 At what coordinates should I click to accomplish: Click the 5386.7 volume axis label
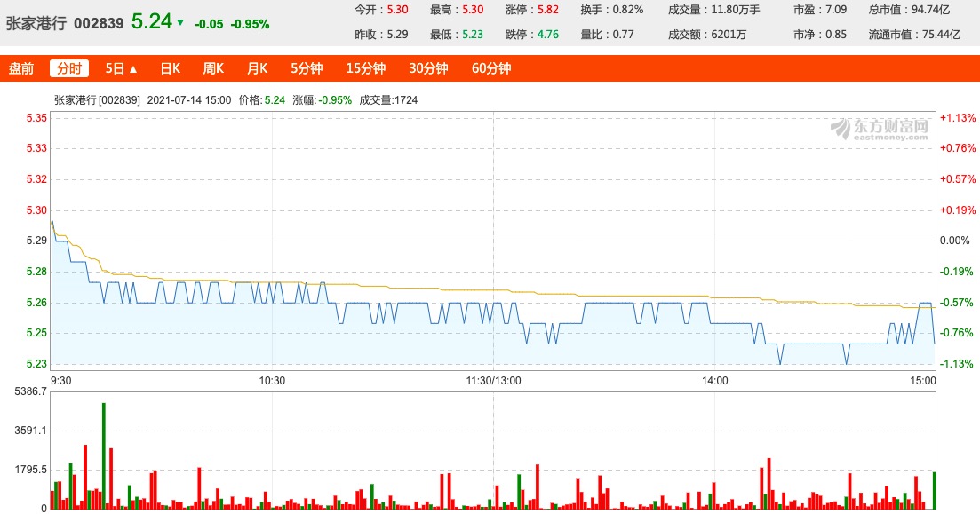tap(30, 391)
